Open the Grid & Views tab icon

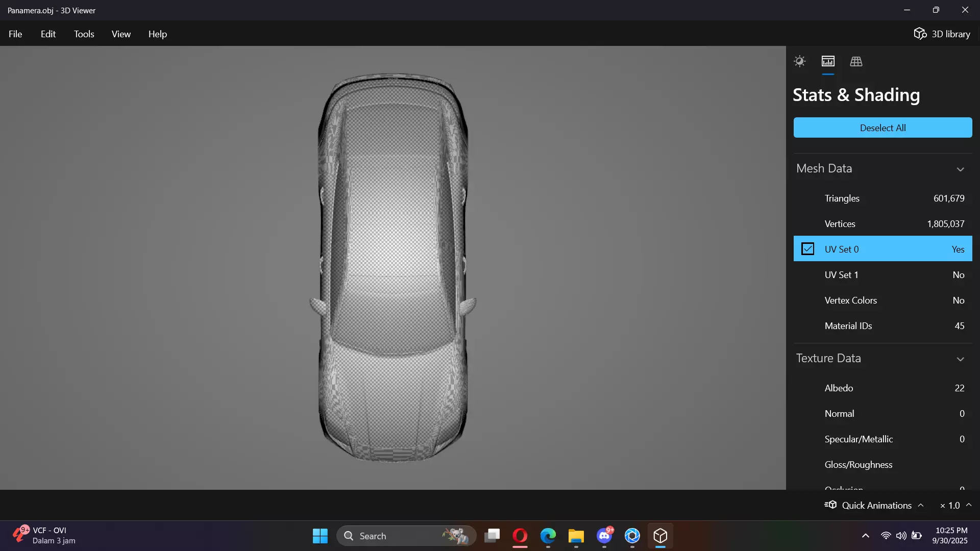[x=856, y=61]
